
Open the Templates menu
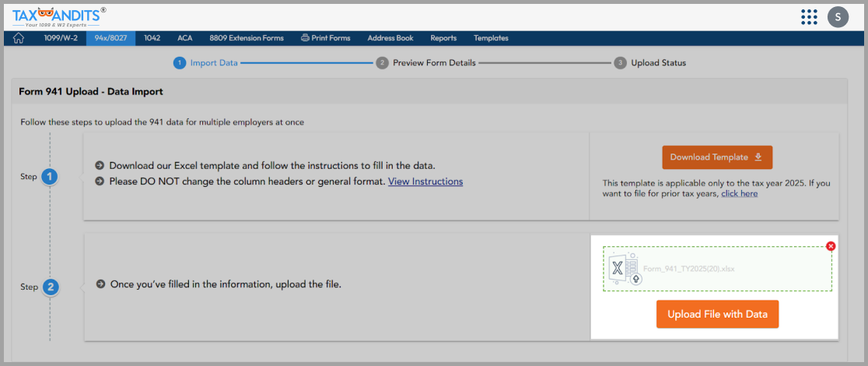pos(491,38)
